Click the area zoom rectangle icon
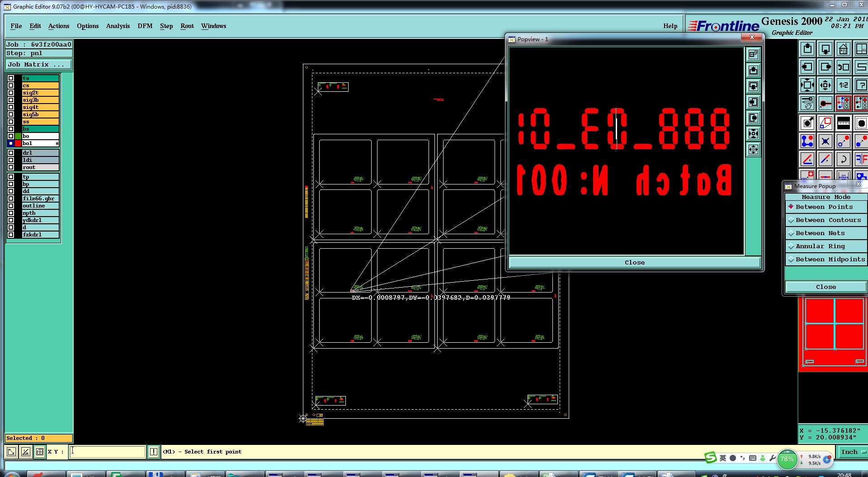The height and width of the screenshot is (477, 868). (x=826, y=123)
